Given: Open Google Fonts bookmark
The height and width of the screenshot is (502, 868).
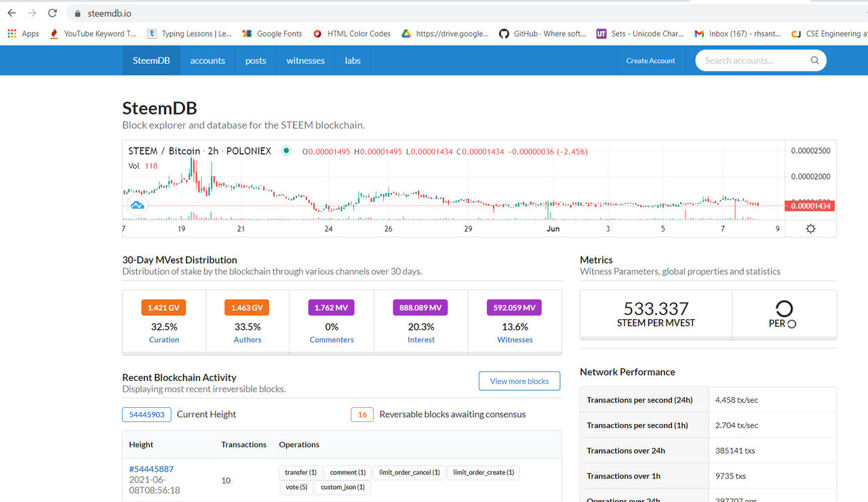Looking at the screenshot, I should coord(272,33).
